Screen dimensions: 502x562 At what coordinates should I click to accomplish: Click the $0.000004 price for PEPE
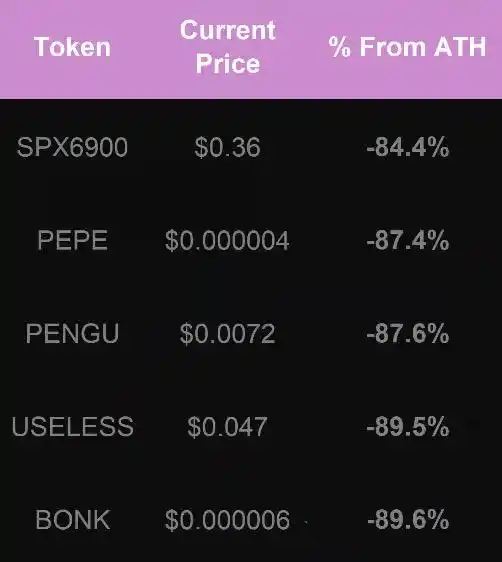tap(227, 240)
